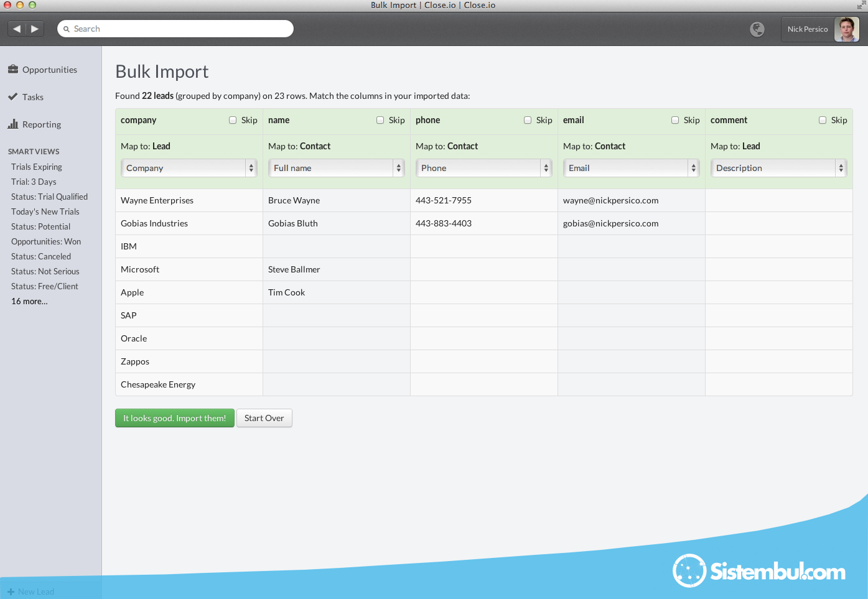Click the Gobias Industries cell
Viewport: 868px width, 599px height.
[189, 223]
